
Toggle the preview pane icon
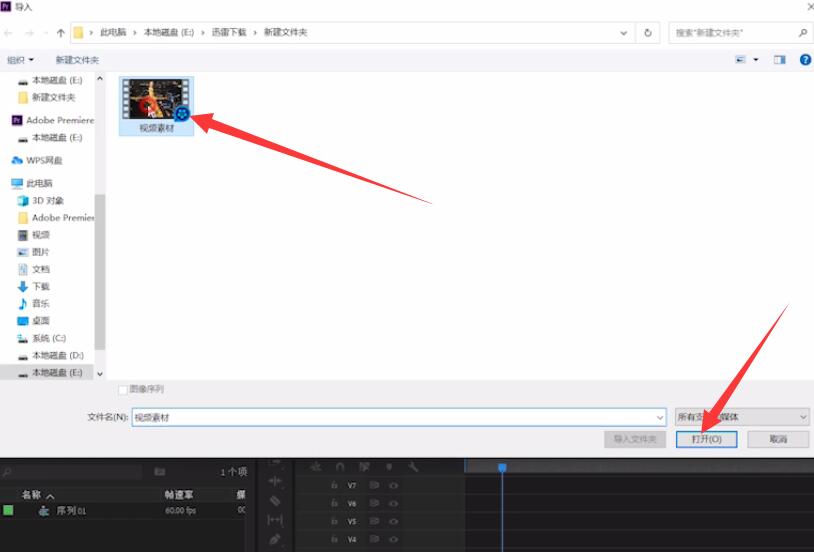[x=780, y=60]
